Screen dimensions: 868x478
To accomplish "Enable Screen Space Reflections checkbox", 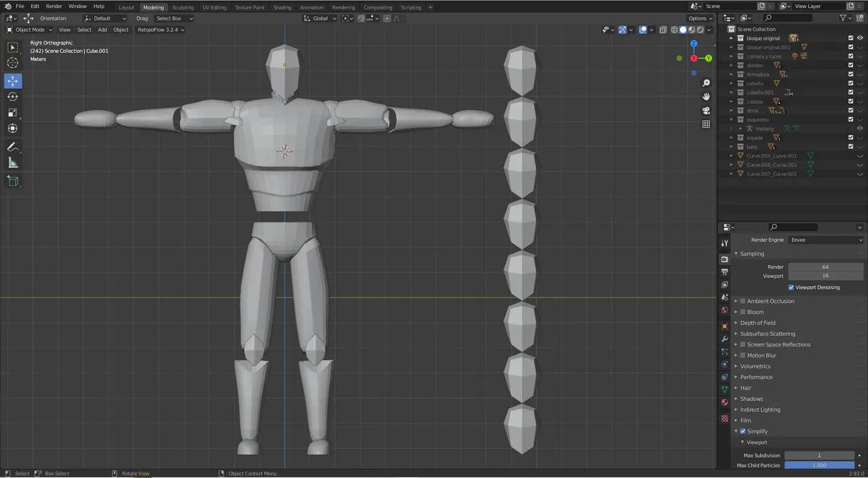I will (743, 344).
